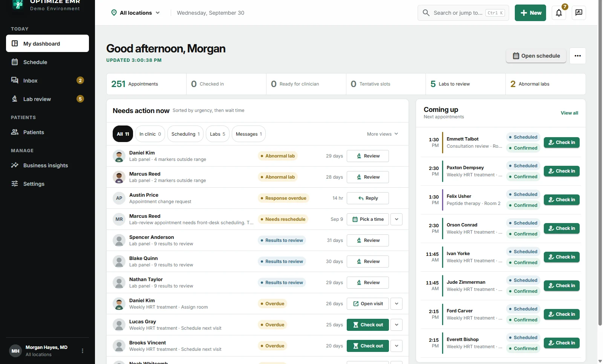Image resolution: width=603 pixels, height=364 pixels.
Task: Click View all in Coming up
Action: pyautogui.click(x=569, y=113)
